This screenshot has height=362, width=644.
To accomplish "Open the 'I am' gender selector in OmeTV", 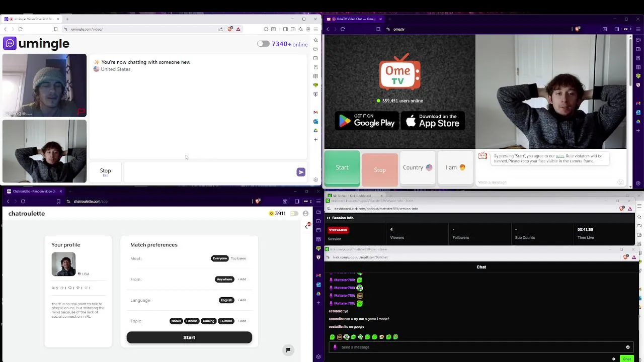I will pyautogui.click(x=455, y=168).
